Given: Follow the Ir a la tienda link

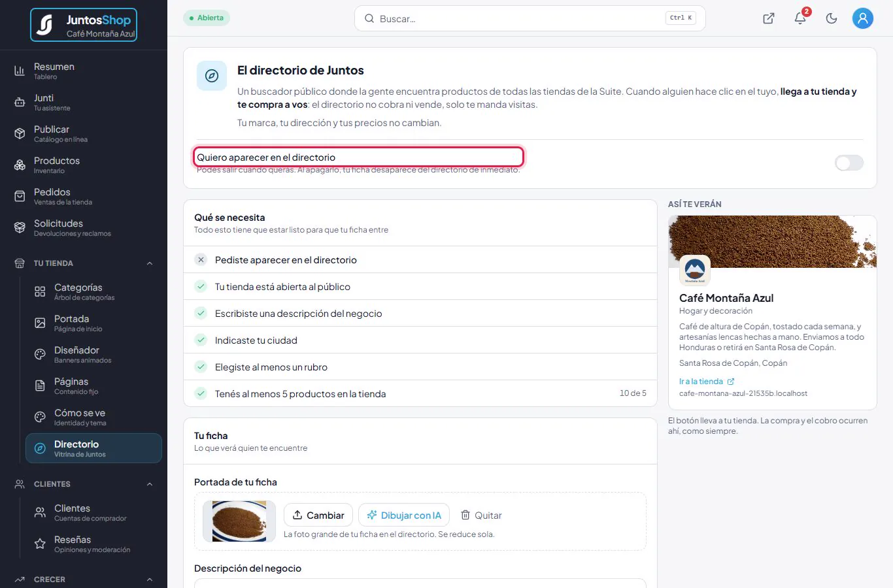Looking at the screenshot, I should [707, 382].
